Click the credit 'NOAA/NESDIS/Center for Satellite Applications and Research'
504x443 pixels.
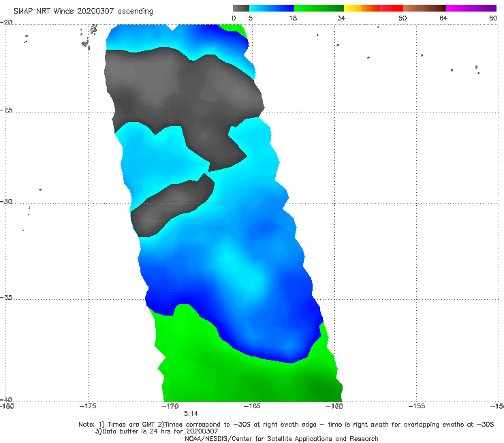point(281,439)
